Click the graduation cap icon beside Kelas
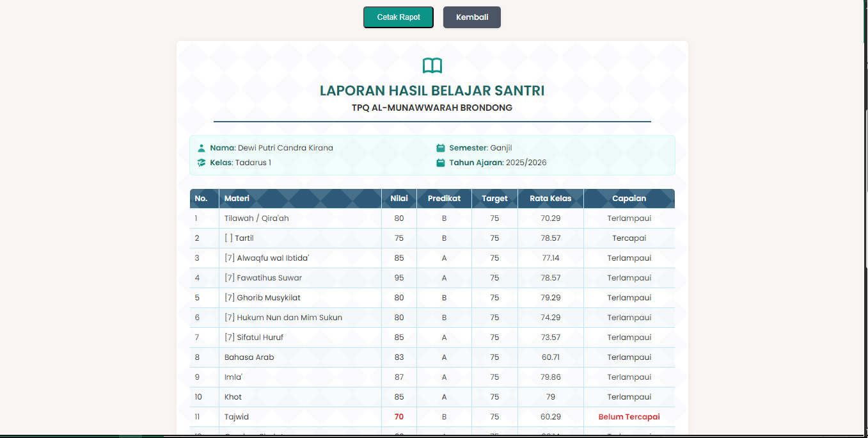This screenshot has width=868, height=438. tap(201, 163)
